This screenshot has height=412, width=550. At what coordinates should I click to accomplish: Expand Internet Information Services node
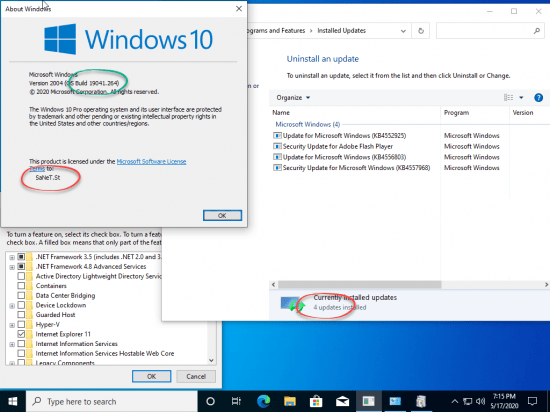click(x=12, y=344)
